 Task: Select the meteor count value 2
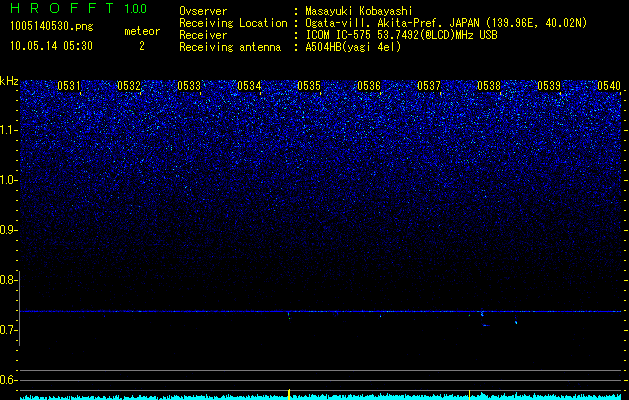(142, 46)
